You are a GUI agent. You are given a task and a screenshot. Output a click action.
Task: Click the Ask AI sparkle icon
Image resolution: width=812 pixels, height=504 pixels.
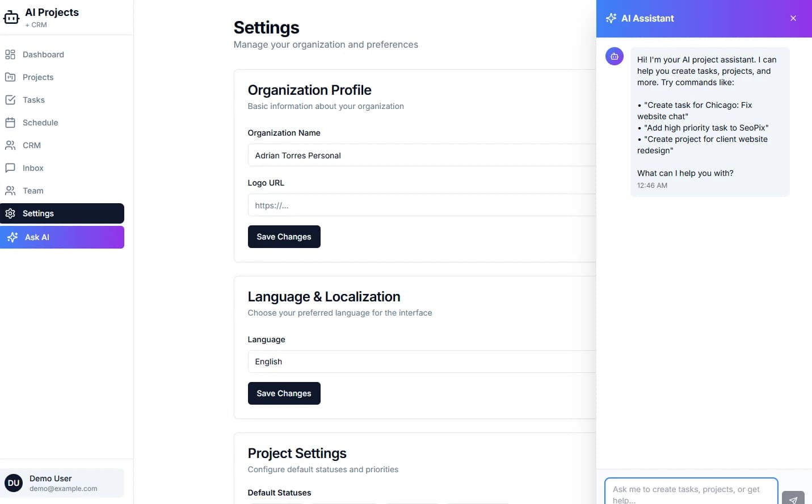(12, 237)
